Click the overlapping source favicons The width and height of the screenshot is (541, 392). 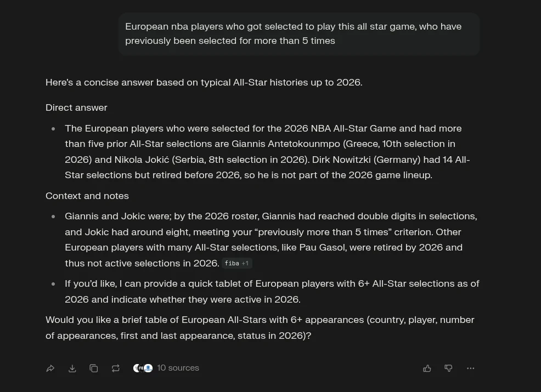point(143,368)
